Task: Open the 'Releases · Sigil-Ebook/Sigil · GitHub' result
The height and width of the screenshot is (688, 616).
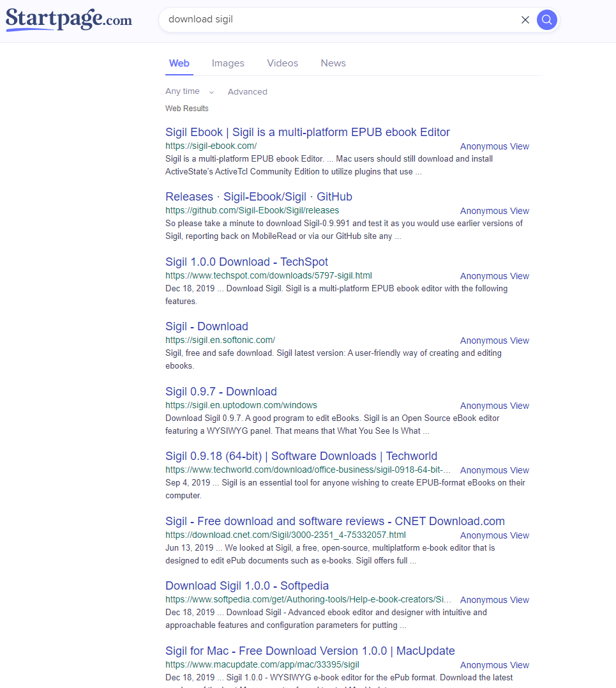Action: click(259, 197)
